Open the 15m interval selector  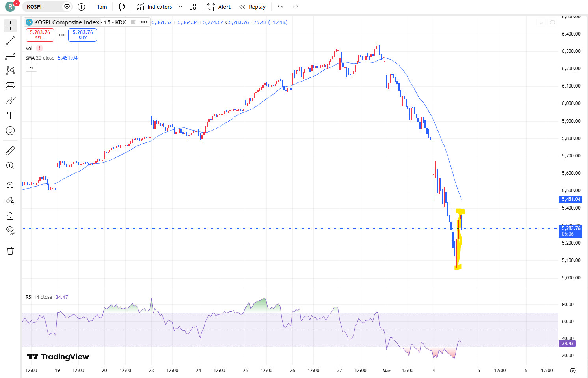coord(102,7)
